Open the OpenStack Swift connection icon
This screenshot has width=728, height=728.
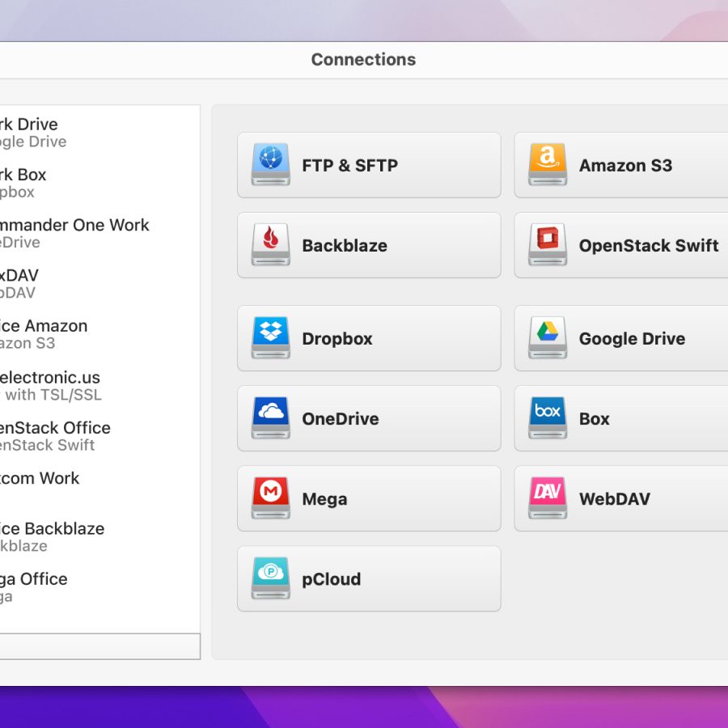point(548,245)
